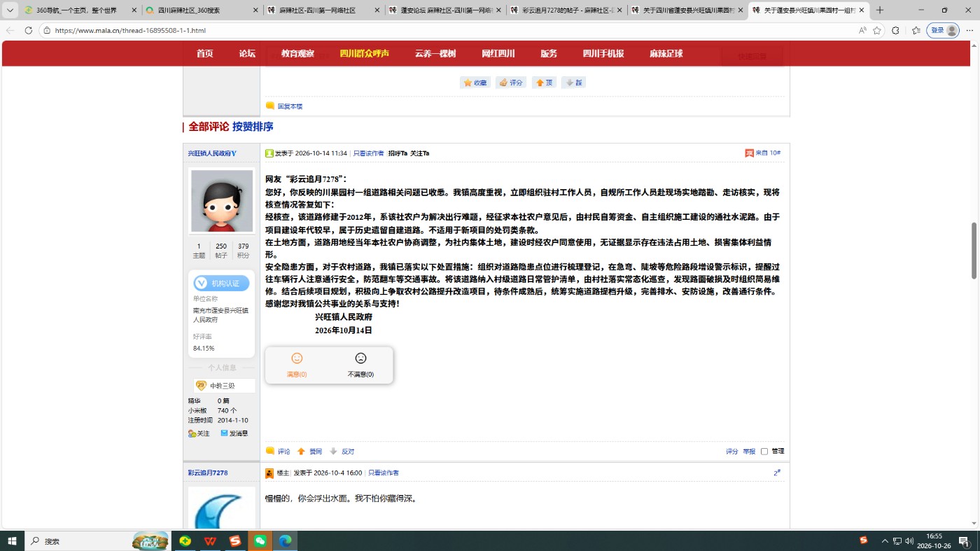Viewport: 980px width, 551px height.
Task: Downvote the thread with 踩 arrow
Action: click(574, 83)
